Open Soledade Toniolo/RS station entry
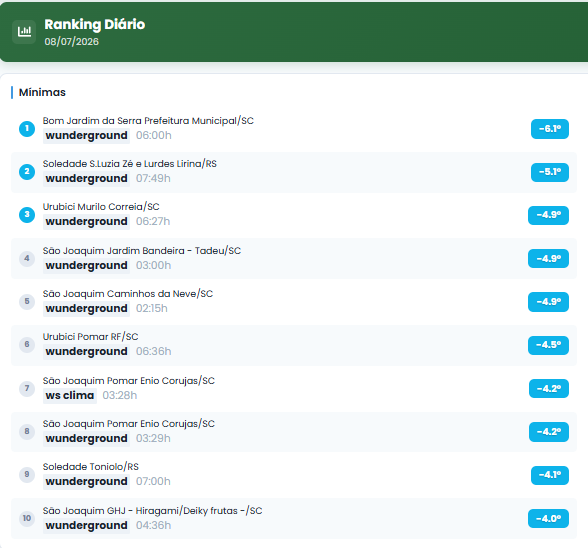This screenshot has width=588, height=548. [x=91, y=467]
